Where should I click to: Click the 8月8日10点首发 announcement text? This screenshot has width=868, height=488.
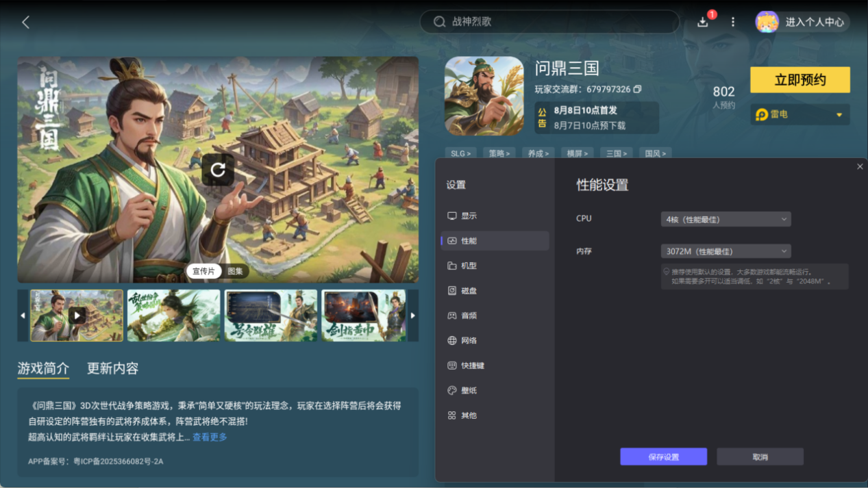(585, 110)
